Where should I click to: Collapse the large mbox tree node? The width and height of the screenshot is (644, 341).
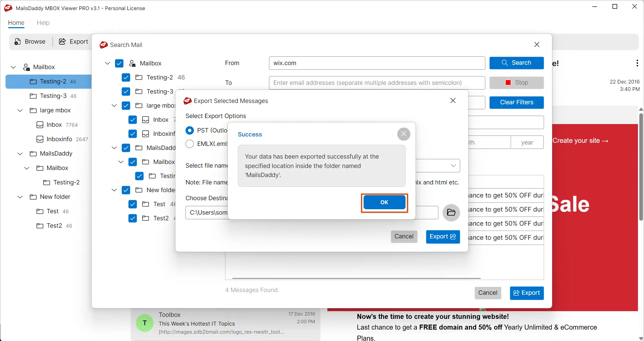[114, 105]
